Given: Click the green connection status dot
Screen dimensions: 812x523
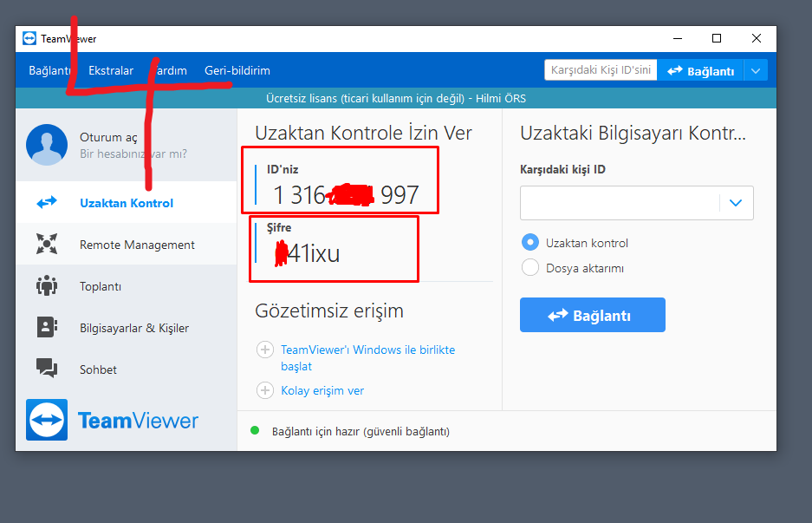Looking at the screenshot, I should coord(255,430).
